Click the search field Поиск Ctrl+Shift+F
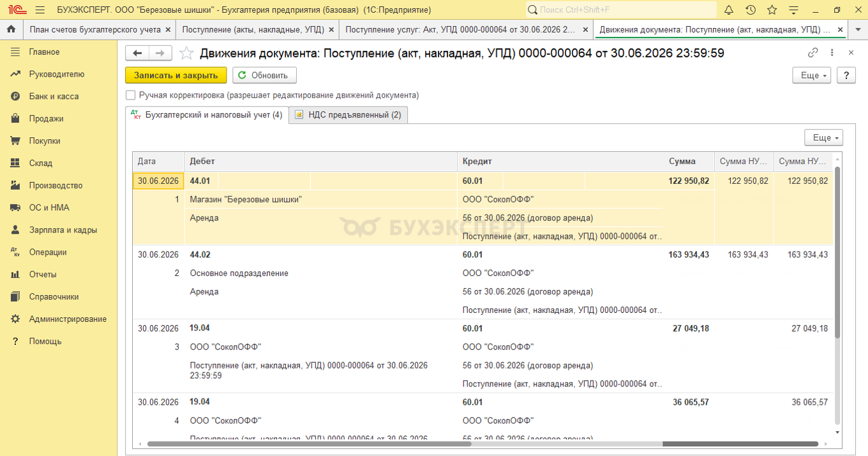 [621, 10]
